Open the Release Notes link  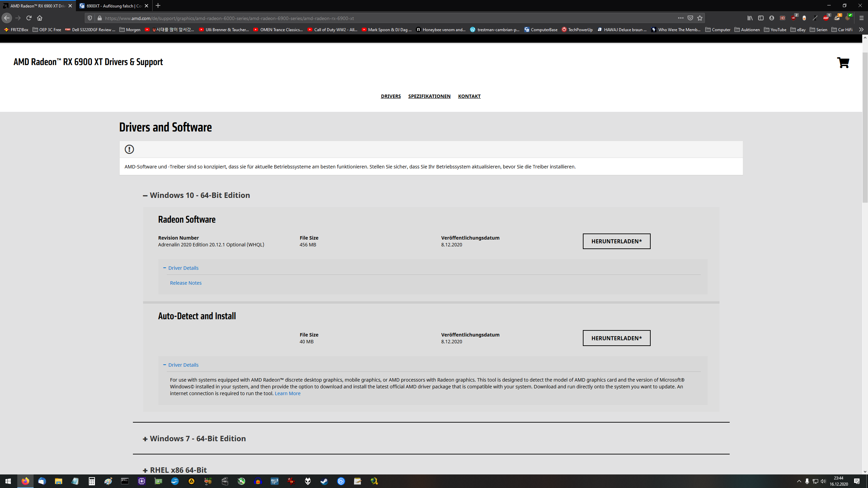(x=185, y=283)
